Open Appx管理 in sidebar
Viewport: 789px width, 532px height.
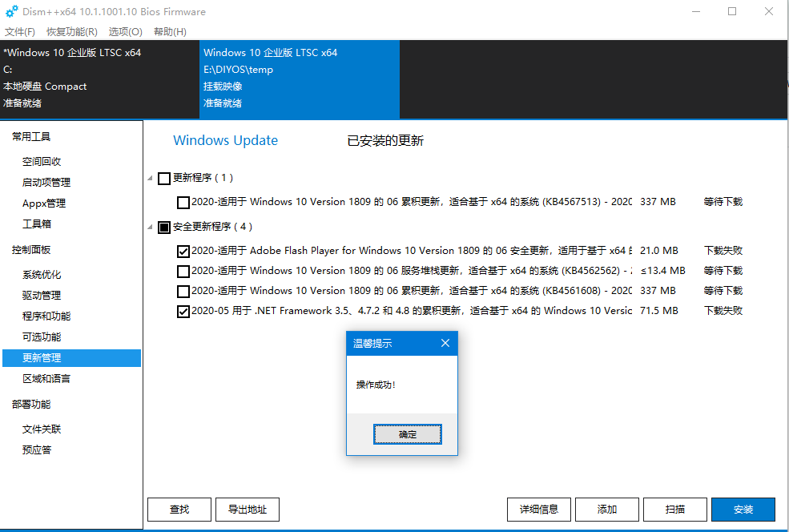(x=44, y=204)
